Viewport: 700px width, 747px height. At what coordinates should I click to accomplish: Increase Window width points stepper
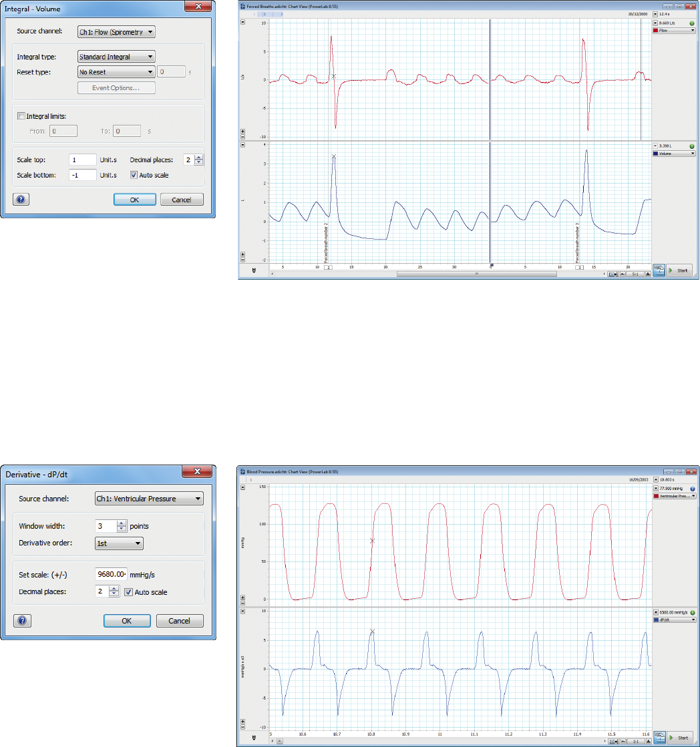tap(122, 523)
